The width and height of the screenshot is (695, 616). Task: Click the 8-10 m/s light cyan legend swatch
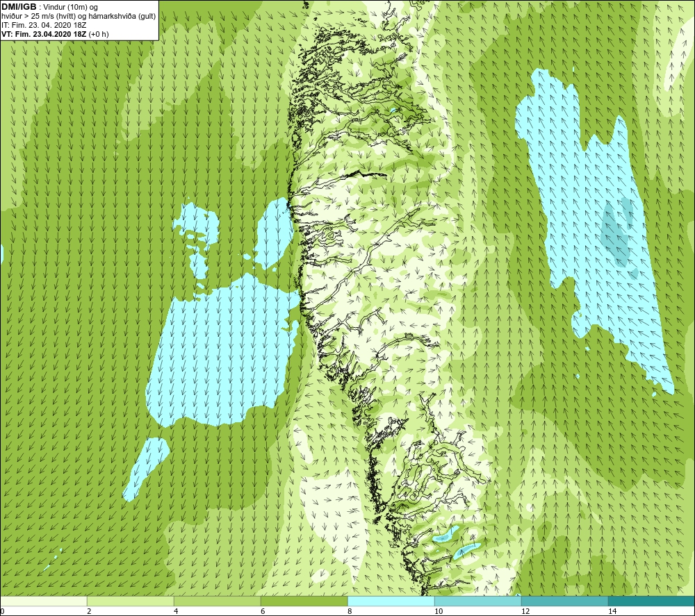point(391,601)
